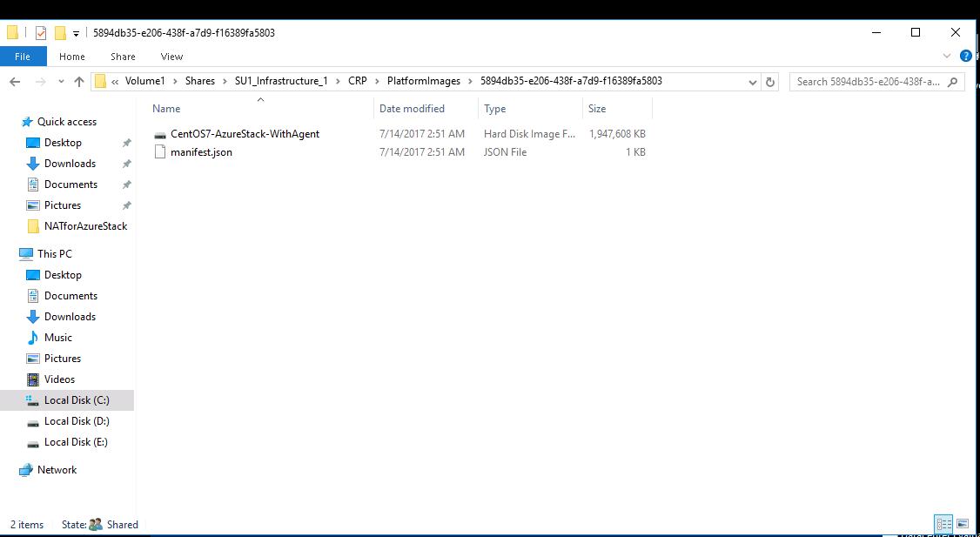The image size is (980, 537).
Task: Switch to the Share ribbon tab
Action: click(x=123, y=57)
